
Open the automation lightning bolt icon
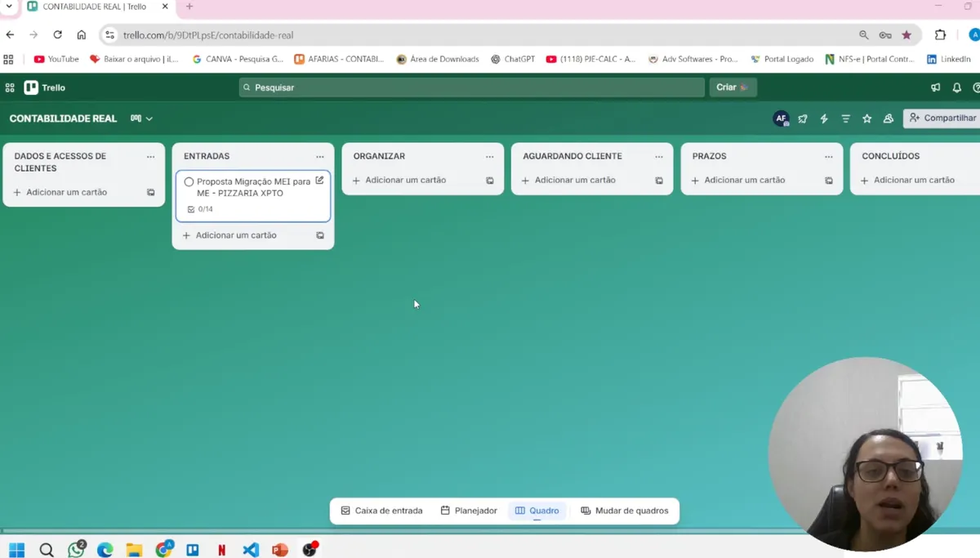click(x=824, y=118)
